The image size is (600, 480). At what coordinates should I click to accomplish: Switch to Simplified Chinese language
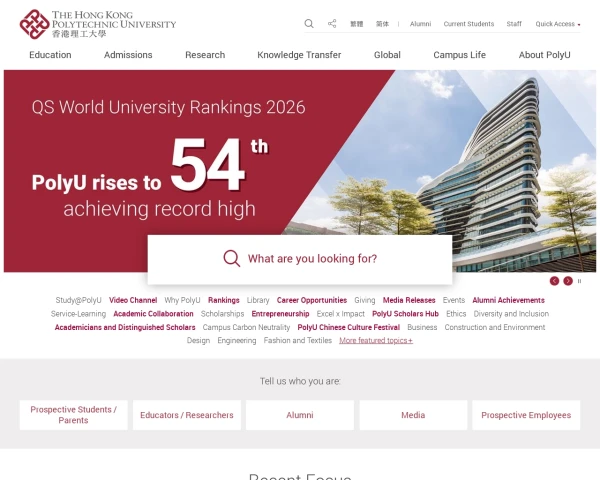[x=382, y=24]
